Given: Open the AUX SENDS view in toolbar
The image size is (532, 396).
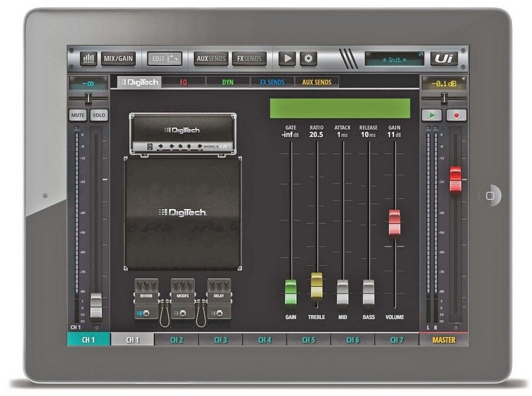Looking at the screenshot, I should 211,59.
